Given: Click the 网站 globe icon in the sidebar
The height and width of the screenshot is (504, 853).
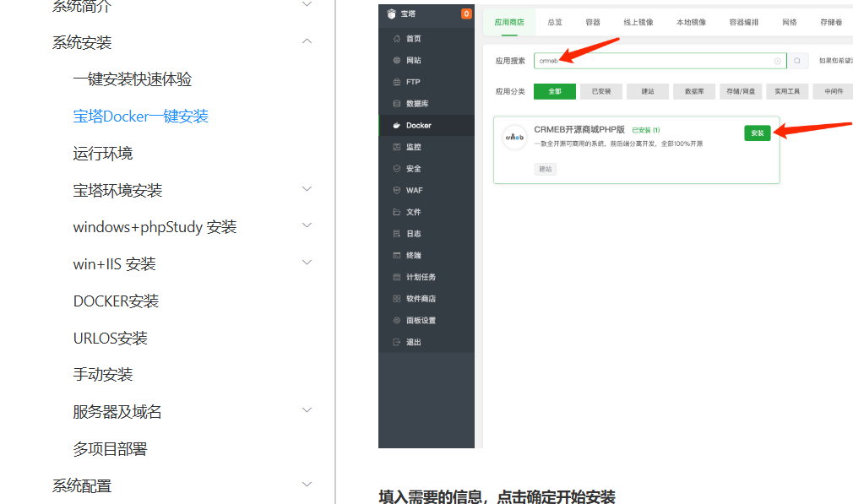Looking at the screenshot, I should pos(397,60).
